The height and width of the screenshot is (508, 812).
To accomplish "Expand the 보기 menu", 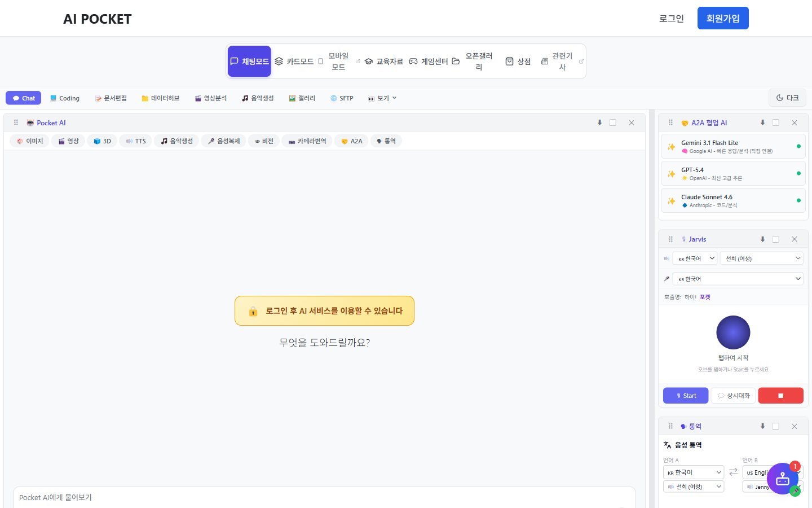I will pos(382,98).
